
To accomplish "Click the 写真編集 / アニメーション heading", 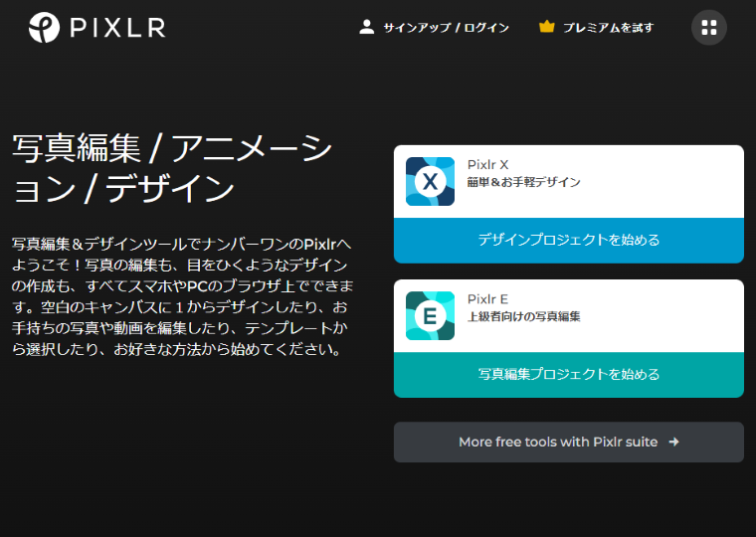I will pyautogui.click(x=172, y=168).
